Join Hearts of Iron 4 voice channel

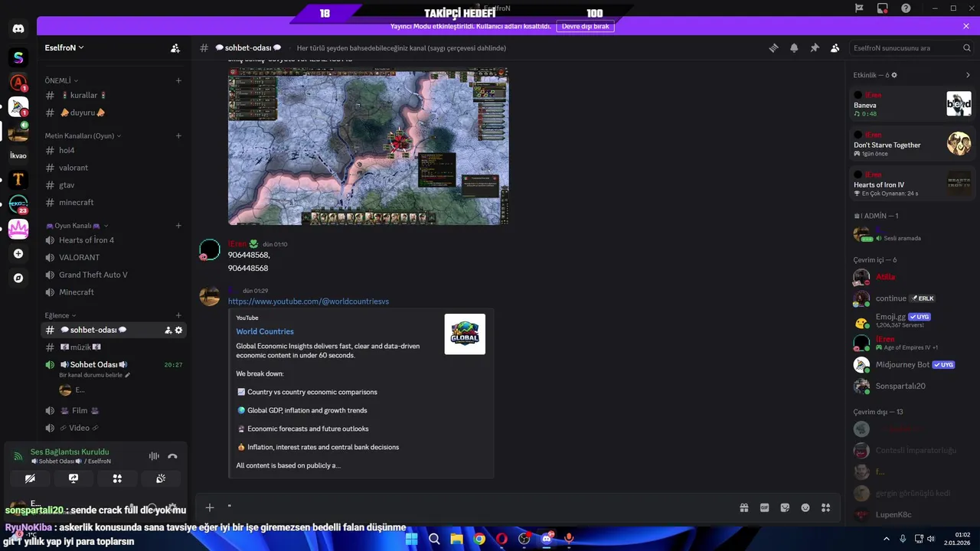click(x=113, y=240)
